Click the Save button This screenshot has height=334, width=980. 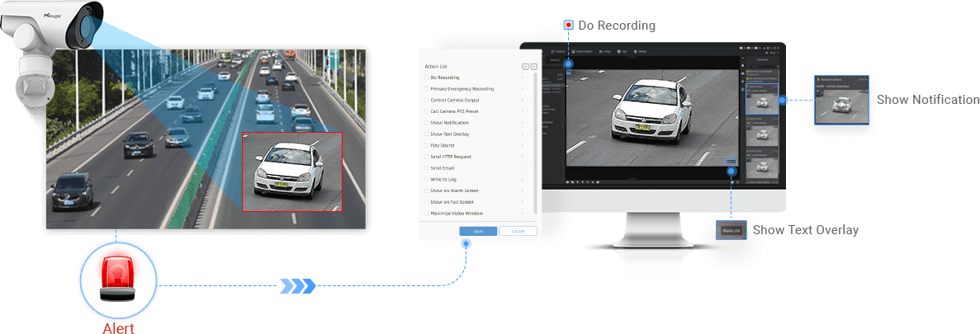[x=478, y=232]
